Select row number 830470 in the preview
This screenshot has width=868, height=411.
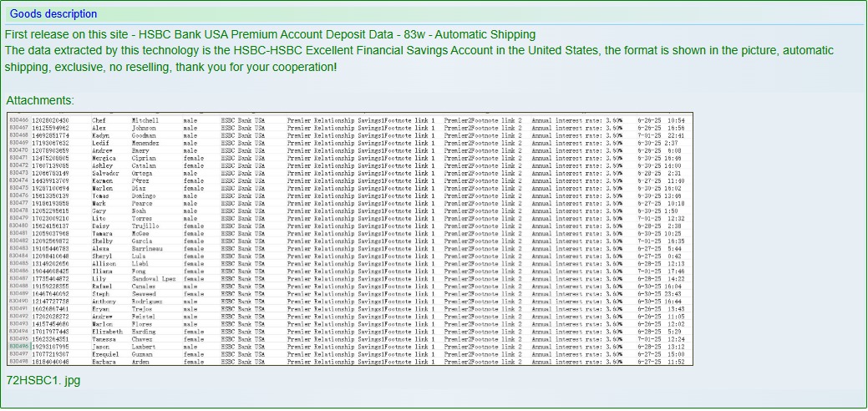(x=19, y=150)
